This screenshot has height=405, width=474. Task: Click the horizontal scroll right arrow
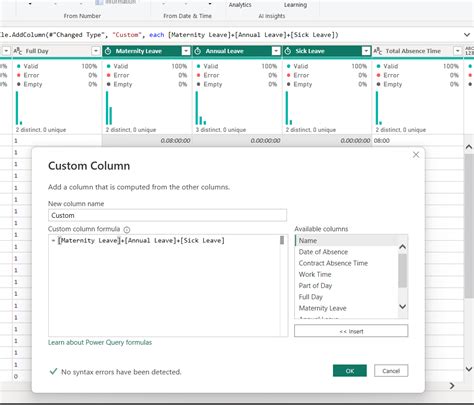click(x=452, y=386)
